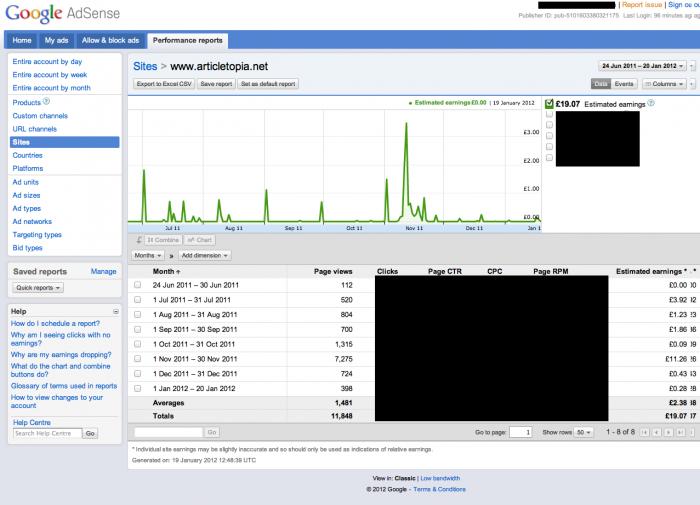Open the Allow & block ads tab
This screenshot has width=700, height=505.
click(110, 40)
